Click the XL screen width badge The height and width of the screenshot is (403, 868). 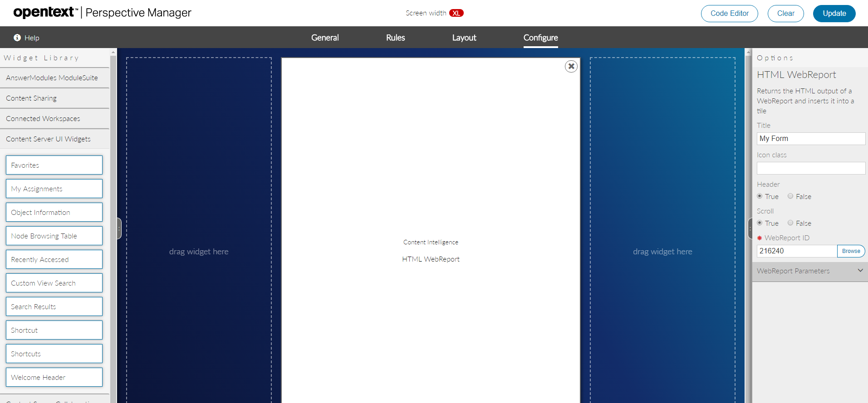pyautogui.click(x=456, y=13)
